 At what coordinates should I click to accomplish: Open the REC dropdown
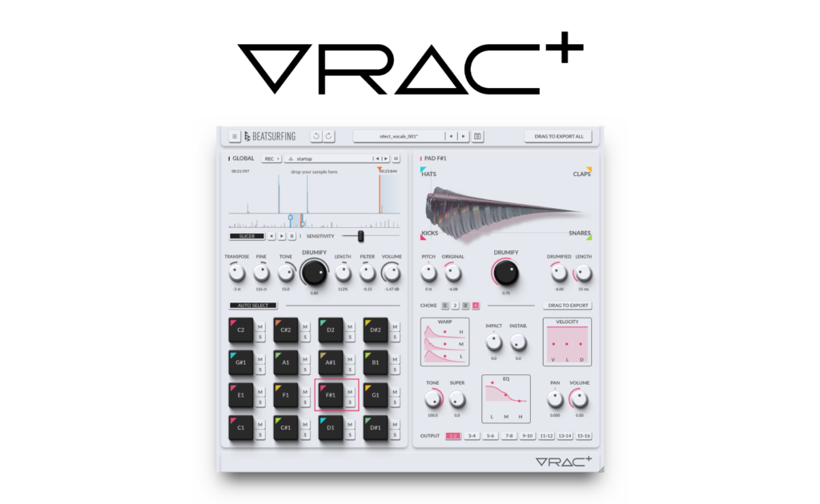pos(271,158)
